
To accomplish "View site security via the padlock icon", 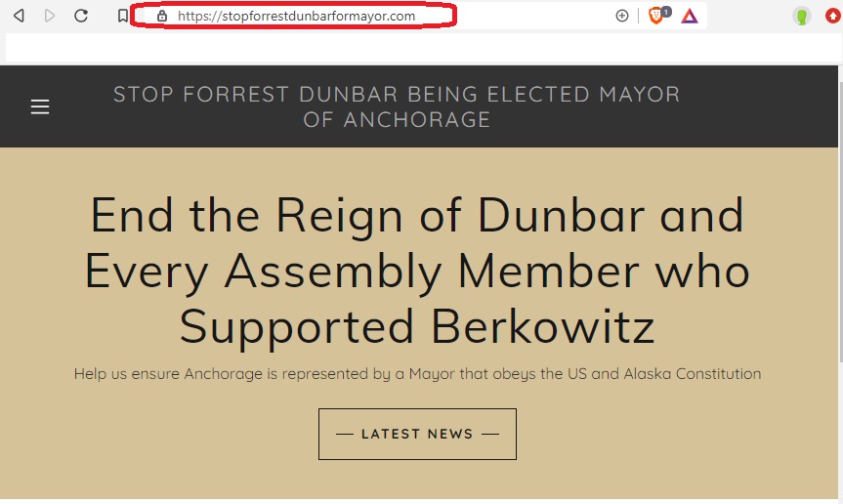I will click(x=162, y=17).
